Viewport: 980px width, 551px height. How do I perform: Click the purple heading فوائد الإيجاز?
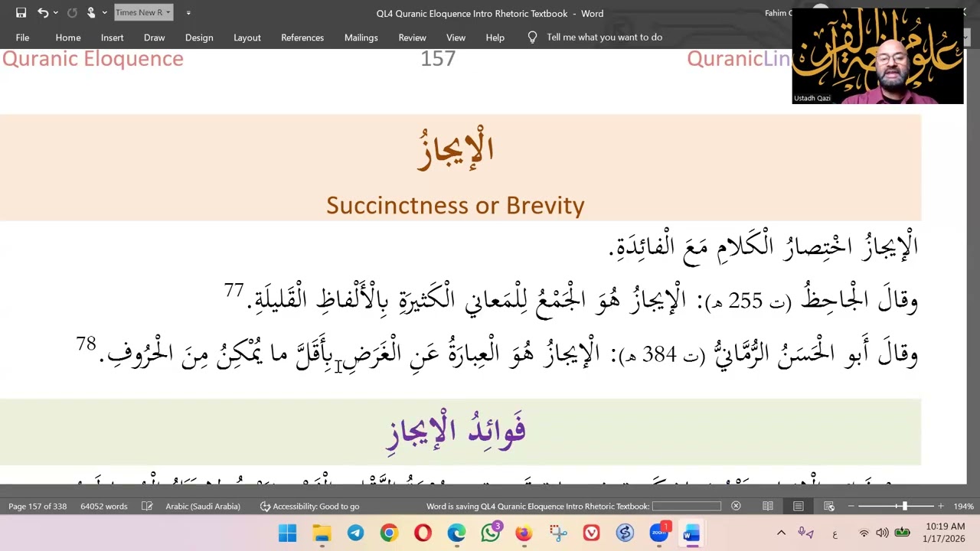coord(456,430)
